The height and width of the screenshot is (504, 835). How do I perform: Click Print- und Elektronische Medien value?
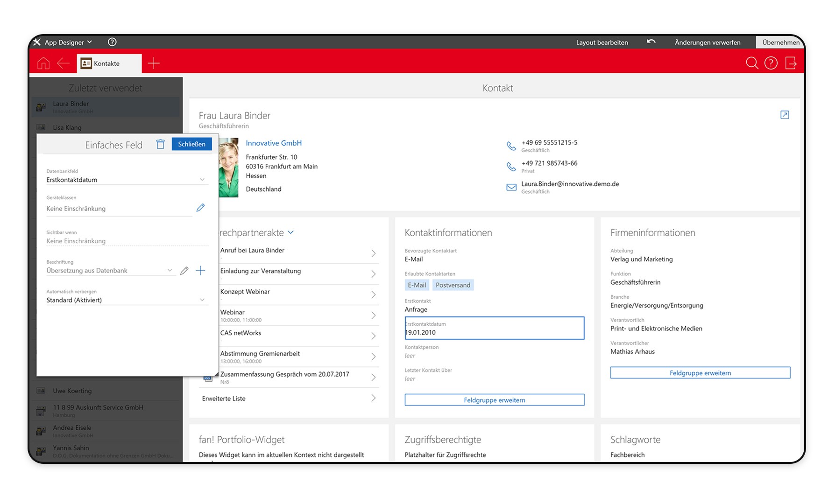(656, 329)
